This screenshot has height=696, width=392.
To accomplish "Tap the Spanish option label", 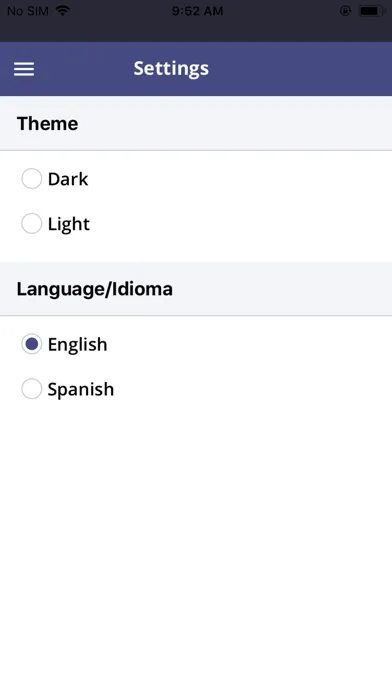I will tap(81, 389).
